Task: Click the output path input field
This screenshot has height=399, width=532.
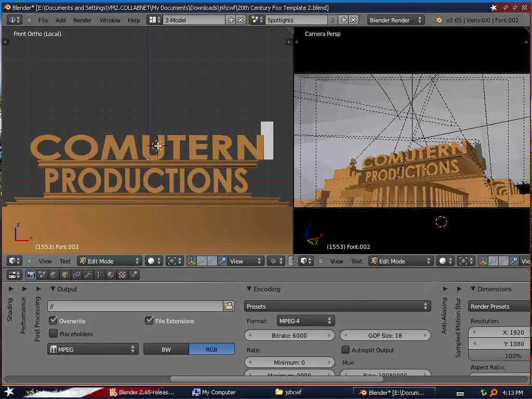Action: click(136, 306)
